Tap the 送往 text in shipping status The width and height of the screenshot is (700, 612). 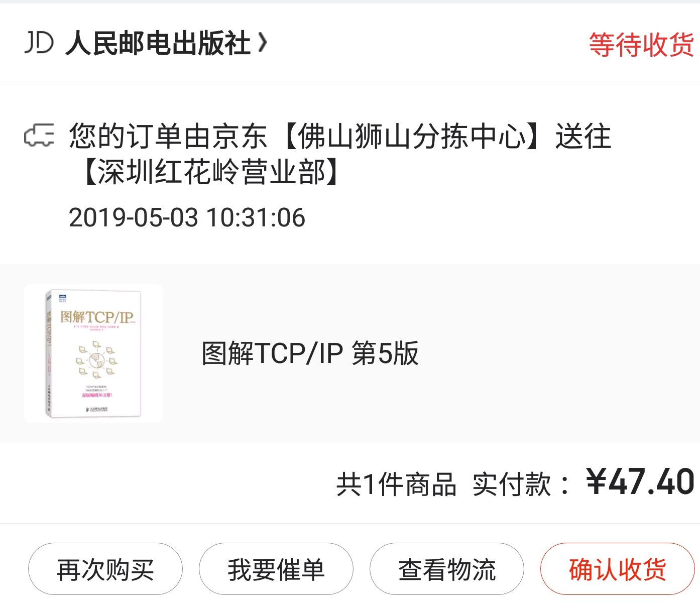(x=583, y=136)
